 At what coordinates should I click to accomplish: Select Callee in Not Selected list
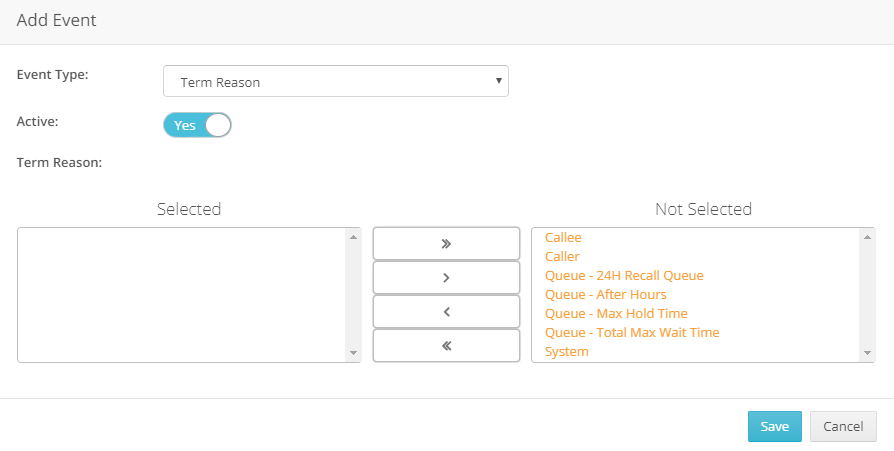pyautogui.click(x=563, y=238)
